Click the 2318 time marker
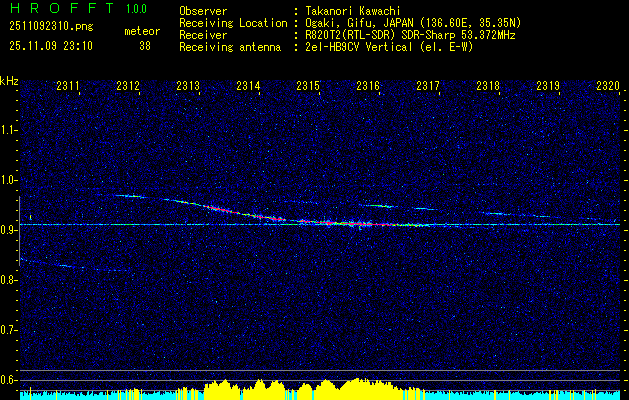The image size is (629, 400). [488, 85]
